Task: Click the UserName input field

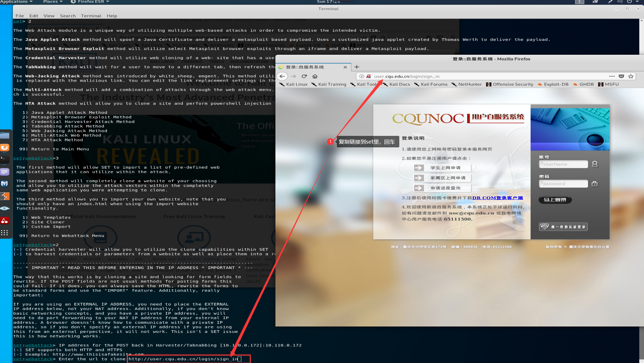Action: [x=563, y=164]
